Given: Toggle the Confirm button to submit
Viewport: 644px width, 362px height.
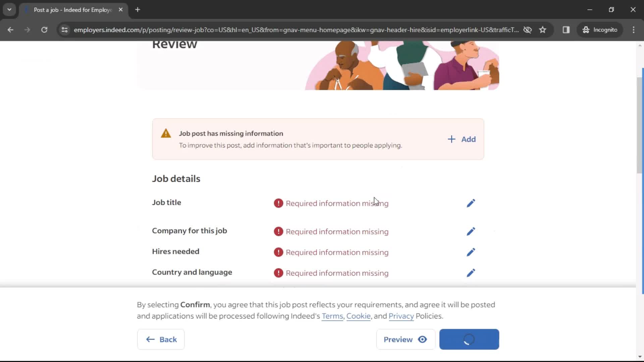Looking at the screenshot, I should tap(469, 339).
